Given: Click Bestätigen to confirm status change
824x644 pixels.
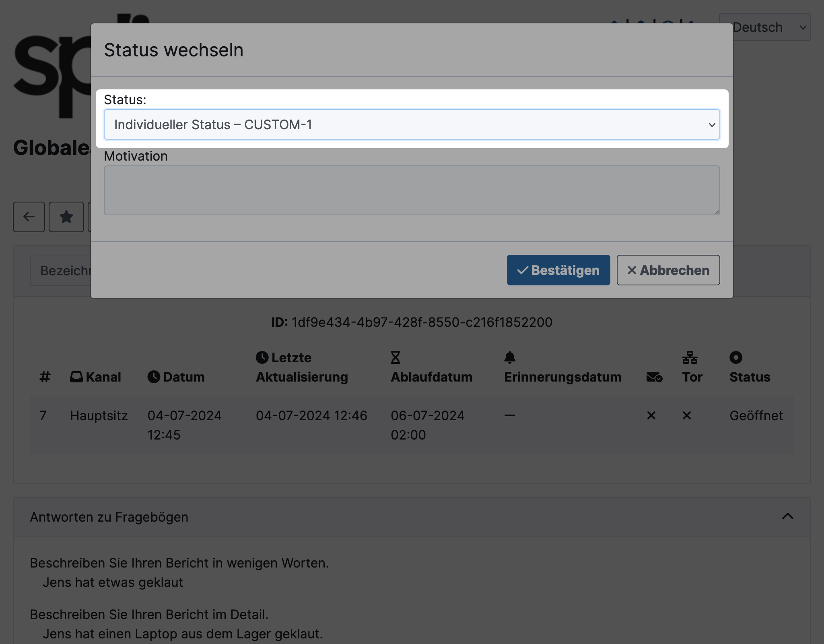Looking at the screenshot, I should 558,270.
